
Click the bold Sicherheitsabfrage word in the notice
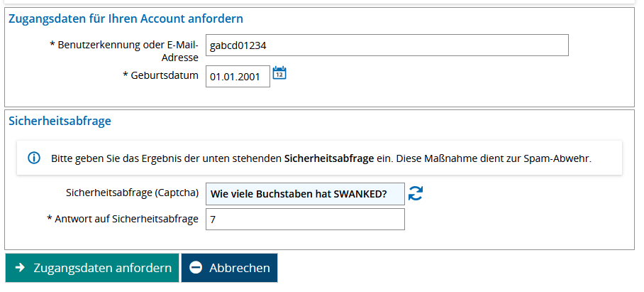(328, 158)
